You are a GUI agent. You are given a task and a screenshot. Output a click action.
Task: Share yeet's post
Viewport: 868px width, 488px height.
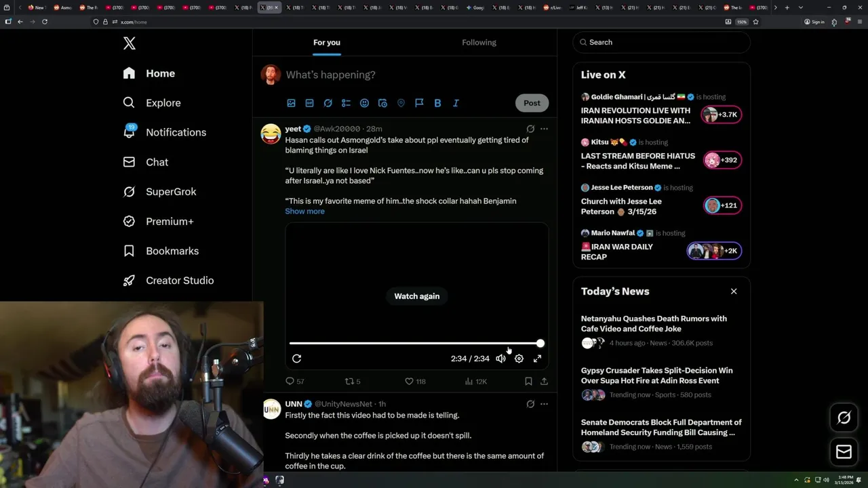(544, 382)
